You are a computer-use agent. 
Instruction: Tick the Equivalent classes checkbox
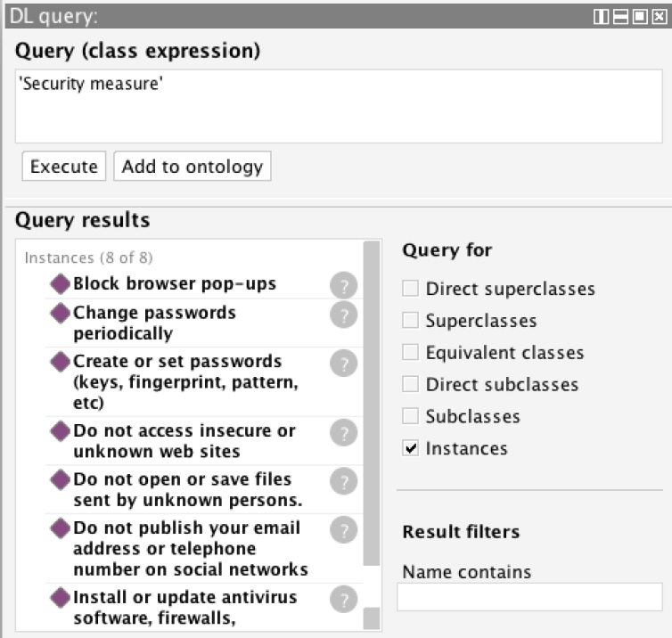(x=410, y=352)
